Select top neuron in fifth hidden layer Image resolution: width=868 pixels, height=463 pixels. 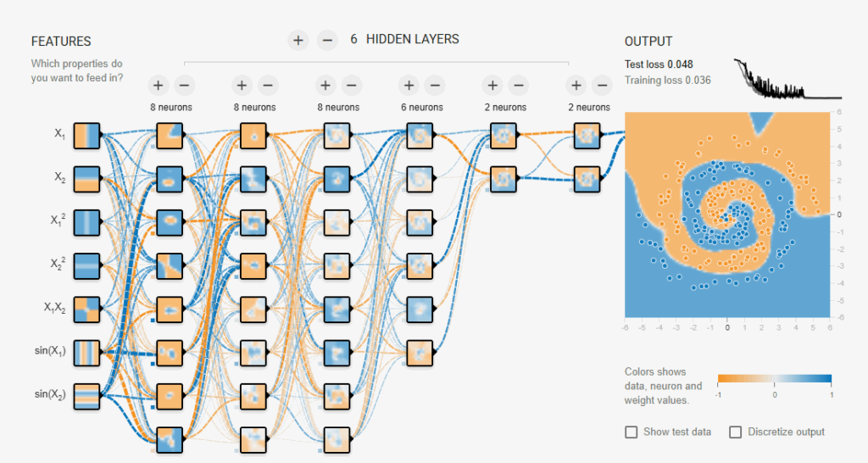coord(504,137)
